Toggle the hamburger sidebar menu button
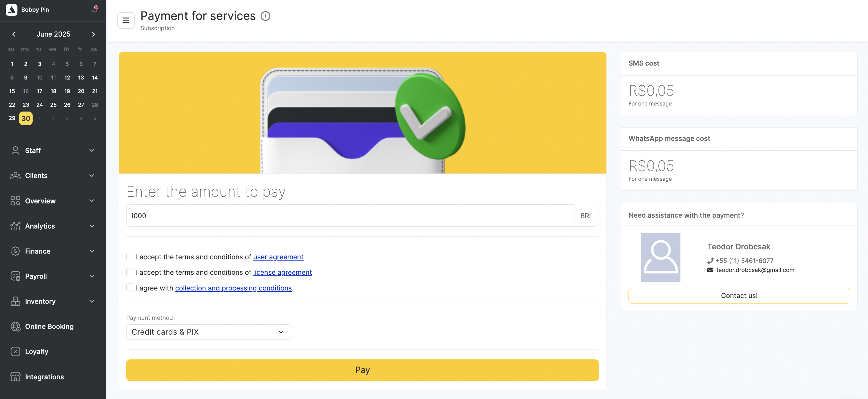This screenshot has height=399, width=868. click(126, 20)
